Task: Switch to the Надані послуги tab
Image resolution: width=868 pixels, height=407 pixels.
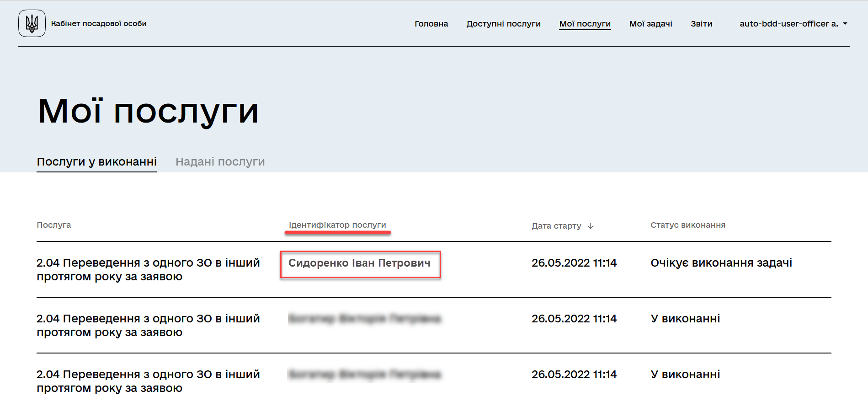Action: coord(220,162)
